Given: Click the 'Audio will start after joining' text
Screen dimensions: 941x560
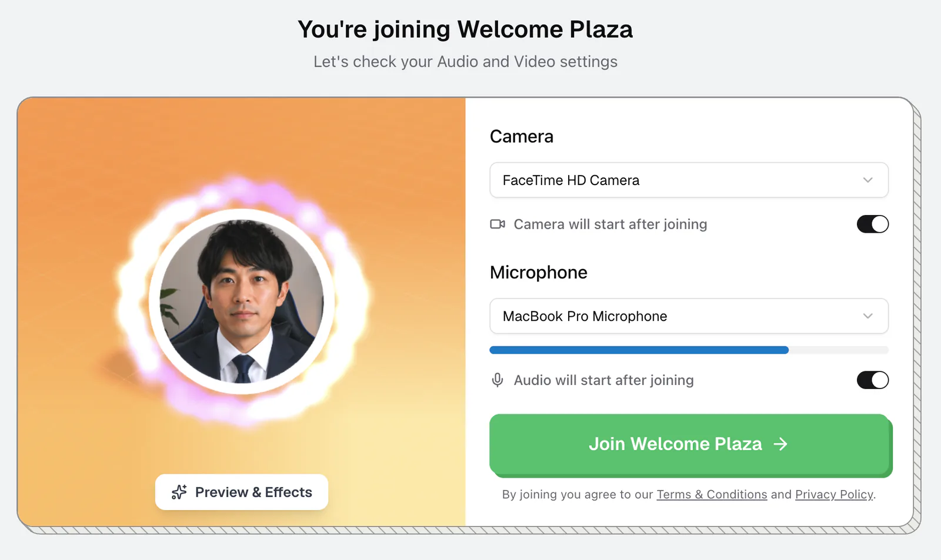Looking at the screenshot, I should 604,380.
